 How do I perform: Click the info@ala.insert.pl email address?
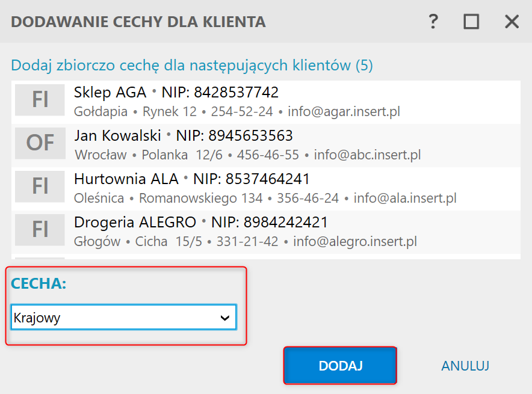point(405,198)
